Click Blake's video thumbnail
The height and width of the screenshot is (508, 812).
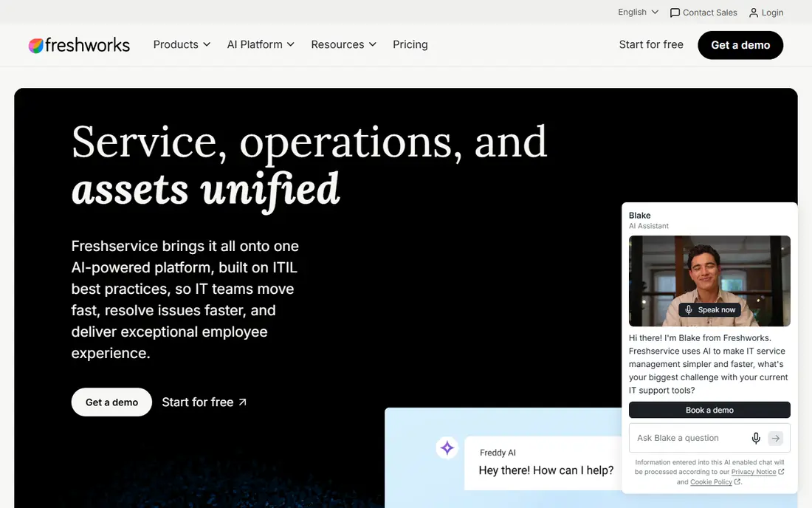(709, 281)
